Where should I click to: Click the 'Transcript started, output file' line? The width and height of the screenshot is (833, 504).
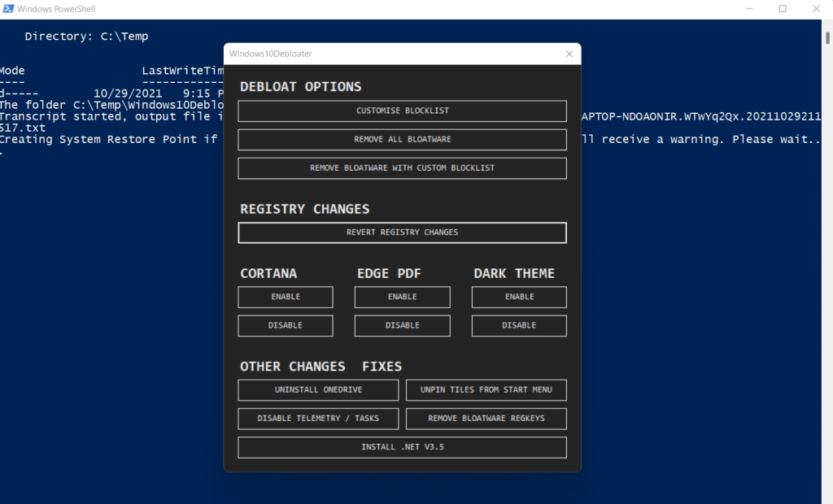111,116
